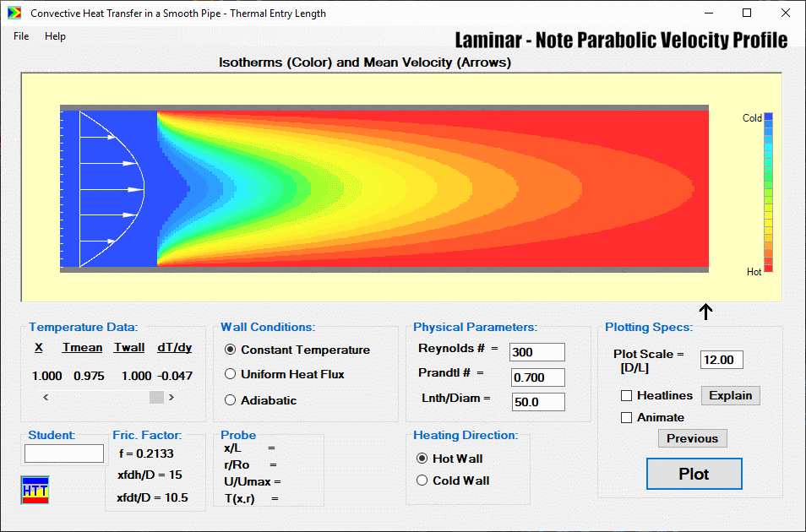Edit the Lnth/Diam value field
This screenshot has width=806, height=532.
point(536,402)
